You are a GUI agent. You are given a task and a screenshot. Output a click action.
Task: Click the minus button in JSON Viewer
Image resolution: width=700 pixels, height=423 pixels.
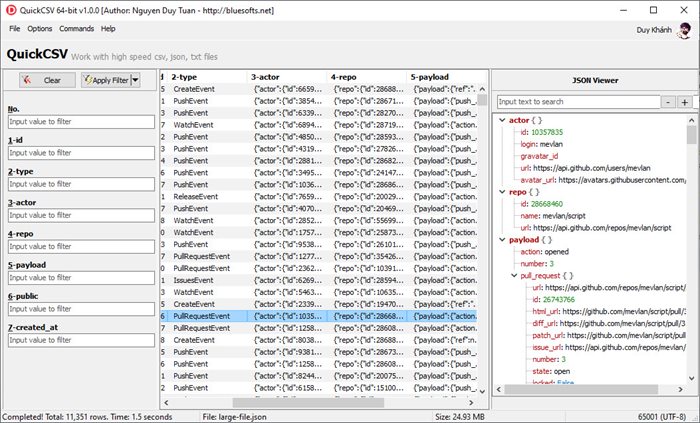point(668,102)
